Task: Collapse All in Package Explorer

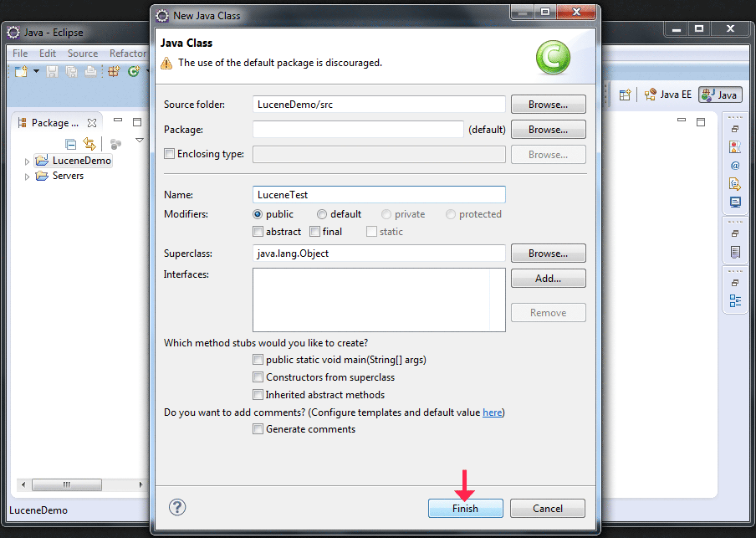Action: point(70,144)
